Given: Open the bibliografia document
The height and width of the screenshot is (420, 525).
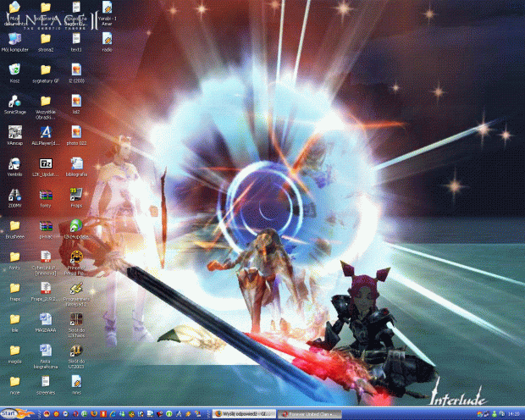Looking at the screenshot, I should 76,163.
